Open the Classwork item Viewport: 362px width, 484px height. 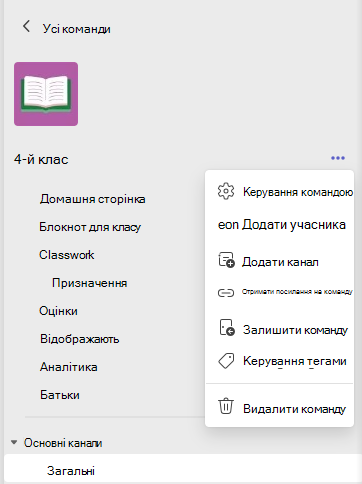coord(67,255)
